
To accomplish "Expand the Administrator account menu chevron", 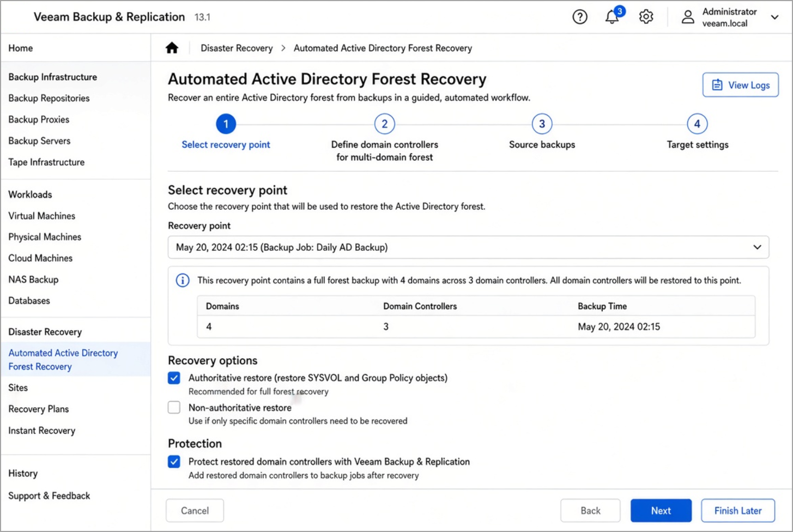I will point(774,17).
